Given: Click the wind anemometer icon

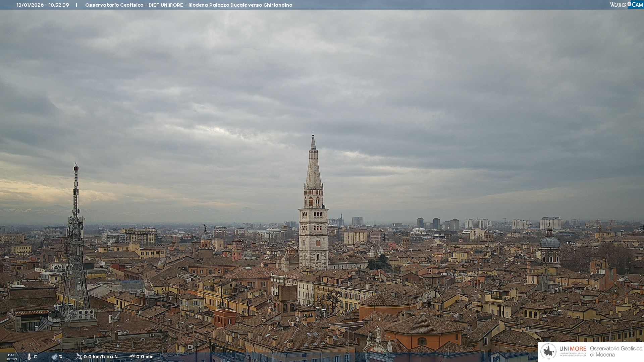Looking at the screenshot, I should tap(79, 357).
